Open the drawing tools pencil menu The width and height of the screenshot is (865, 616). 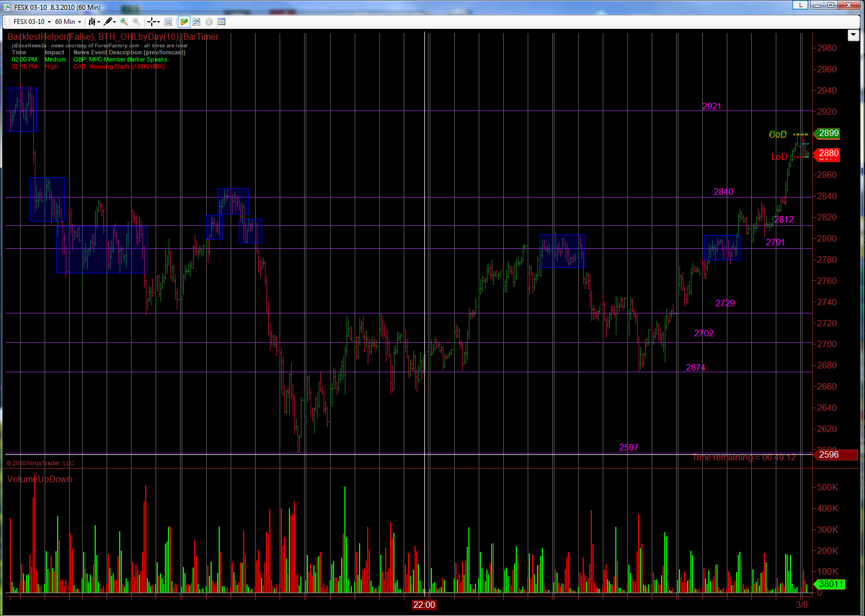coord(110,22)
